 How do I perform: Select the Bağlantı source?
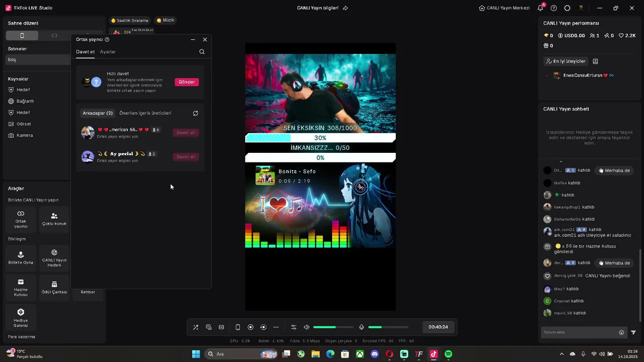[25, 101]
